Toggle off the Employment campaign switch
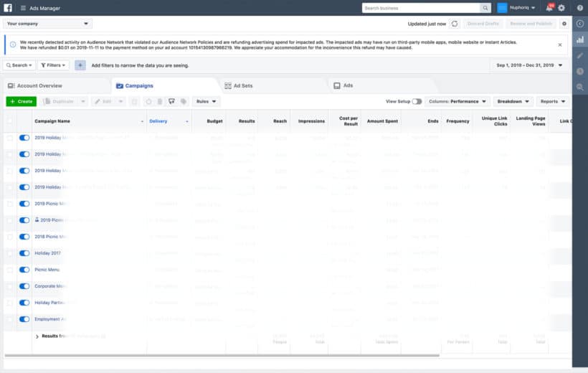588x373 pixels. click(x=24, y=319)
